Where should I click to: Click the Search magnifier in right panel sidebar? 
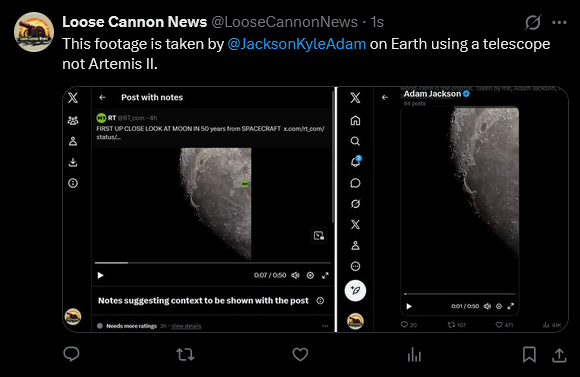point(355,141)
